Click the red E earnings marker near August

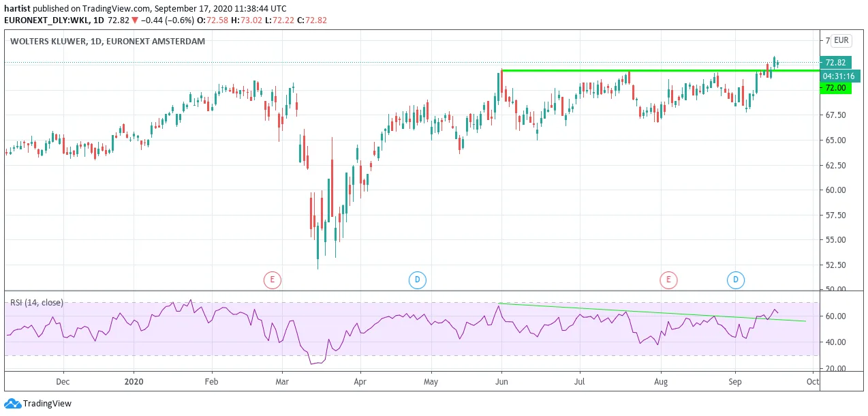668,279
